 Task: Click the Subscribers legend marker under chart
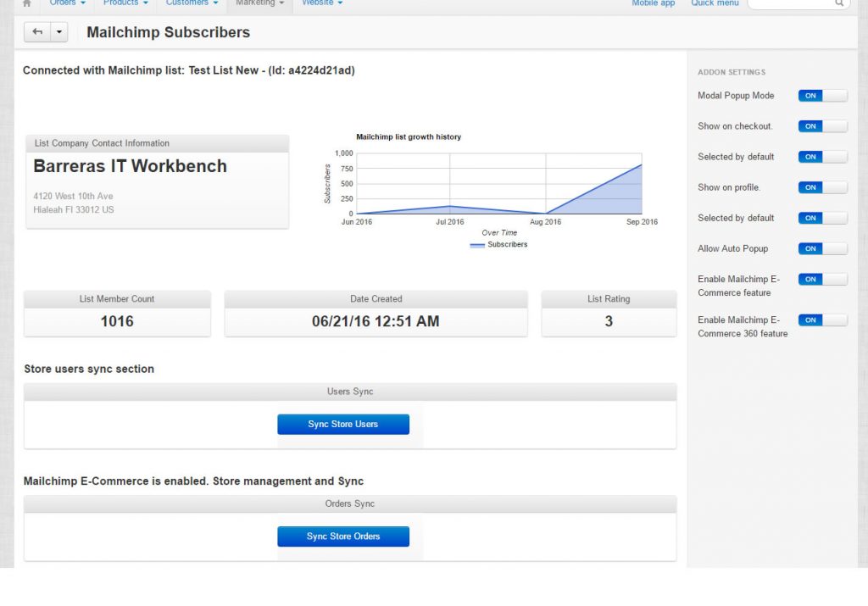tap(477, 245)
